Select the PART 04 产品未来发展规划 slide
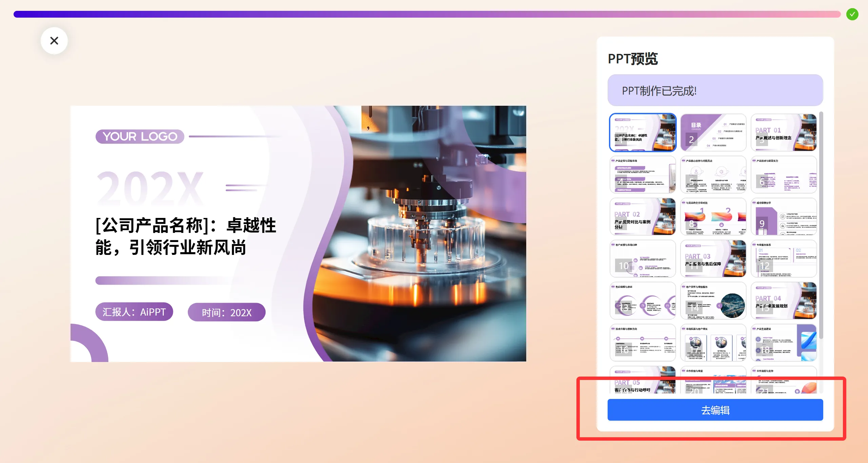This screenshot has height=463, width=868. pyautogui.click(x=784, y=300)
